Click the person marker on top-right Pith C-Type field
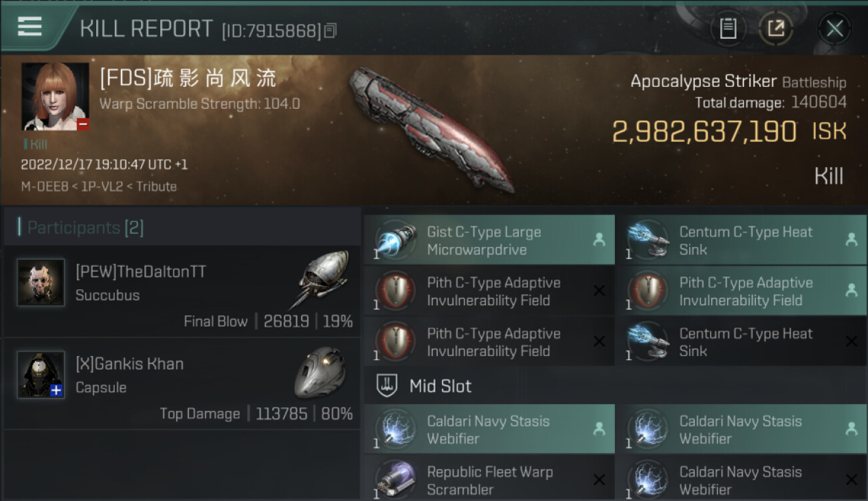The width and height of the screenshot is (868, 501). point(851,290)
